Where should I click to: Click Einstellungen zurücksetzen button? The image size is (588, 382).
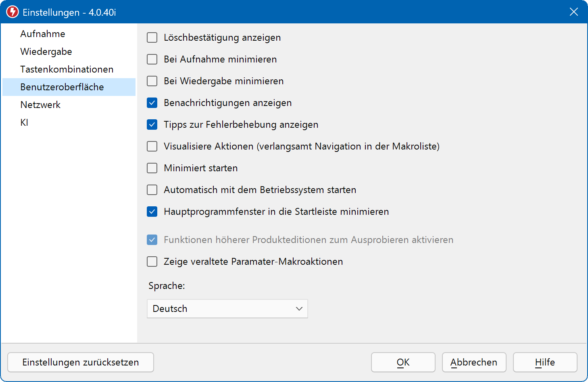81,362
